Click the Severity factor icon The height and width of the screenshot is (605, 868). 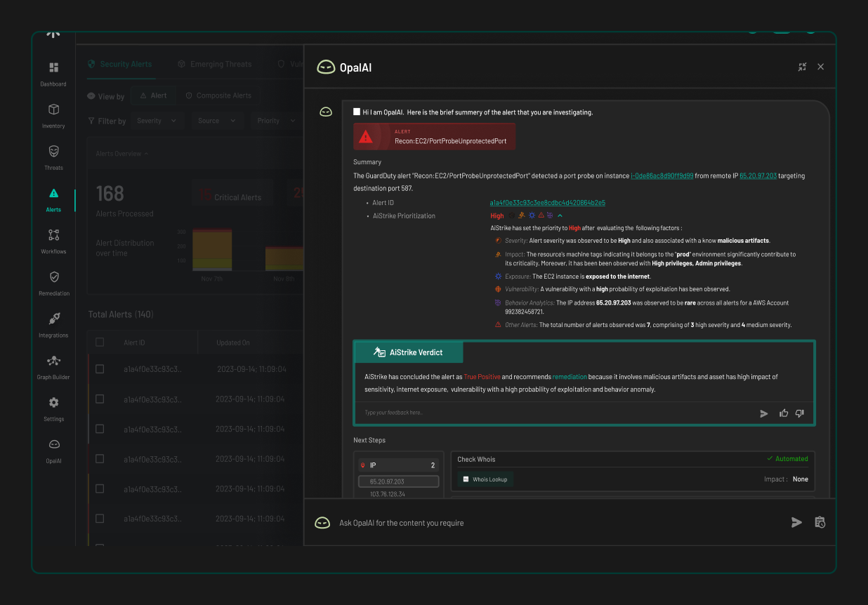pyautogui.click(x=499, y=241)
